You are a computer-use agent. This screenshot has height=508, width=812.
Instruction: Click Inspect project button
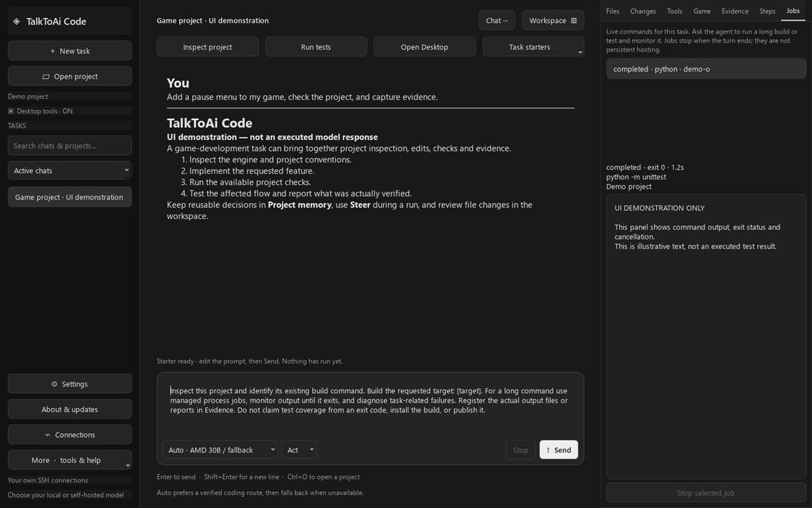(208, 47)
